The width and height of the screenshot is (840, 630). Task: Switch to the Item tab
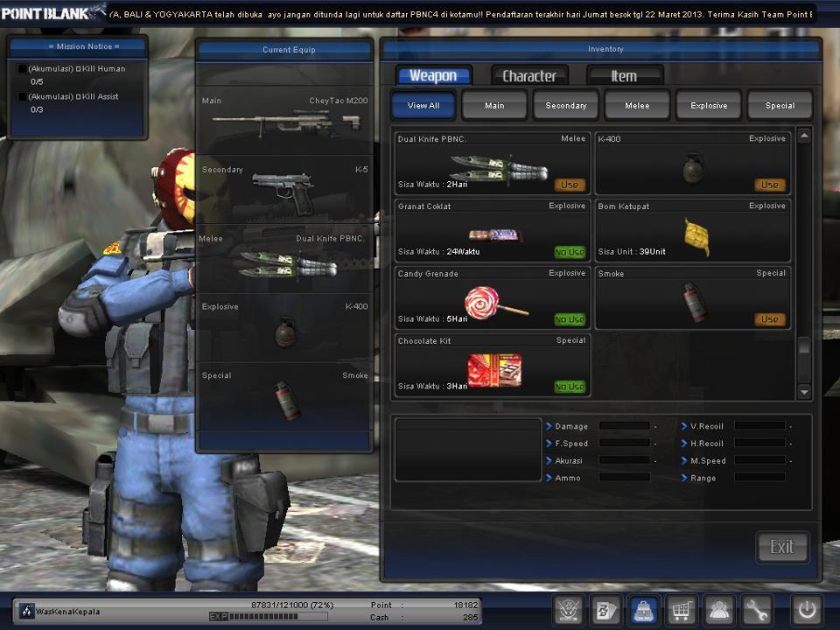(625, 75)
